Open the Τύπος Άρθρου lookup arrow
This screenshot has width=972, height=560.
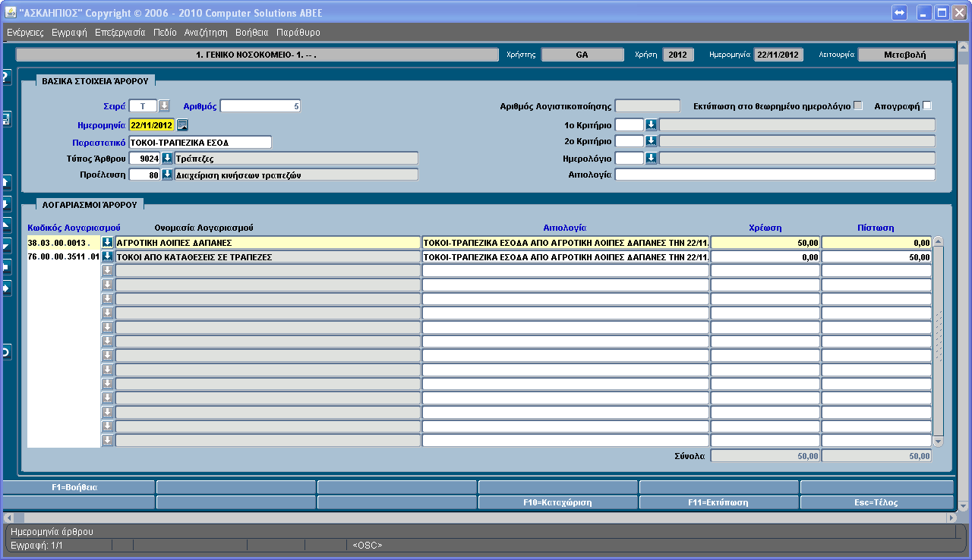pos(167,158)
